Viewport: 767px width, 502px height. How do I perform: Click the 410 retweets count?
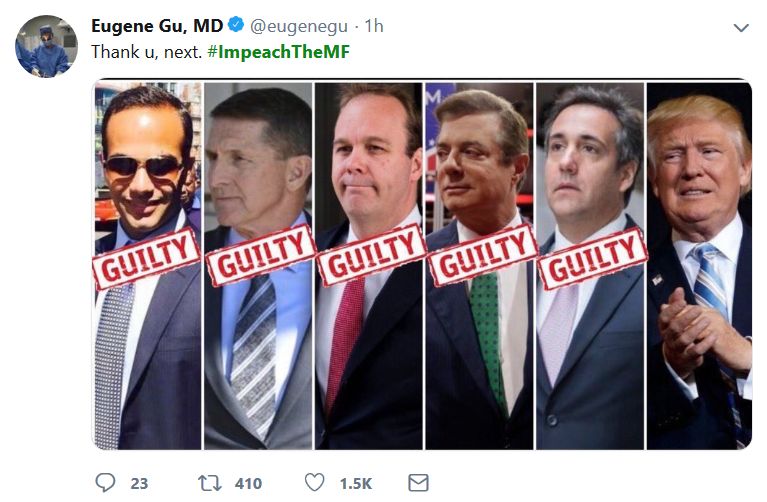click(248, 483)
